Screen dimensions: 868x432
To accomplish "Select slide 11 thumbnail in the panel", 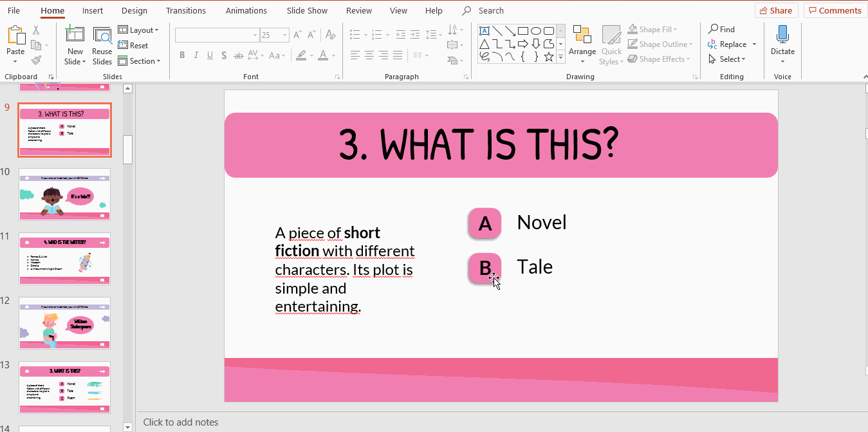I will (64, 259).
